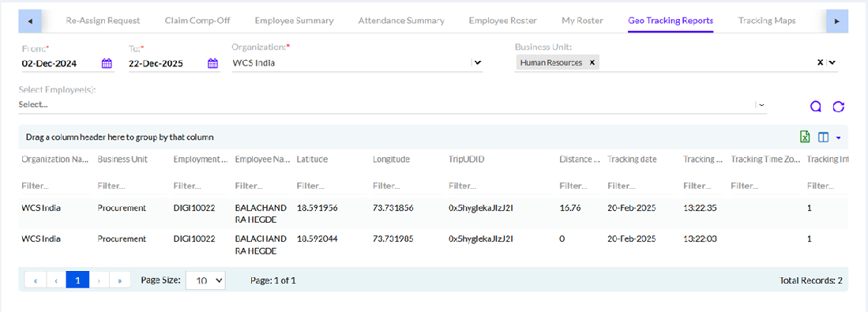Open the column chooser icon
The image size is (868, 316).
tap(824, 137)
